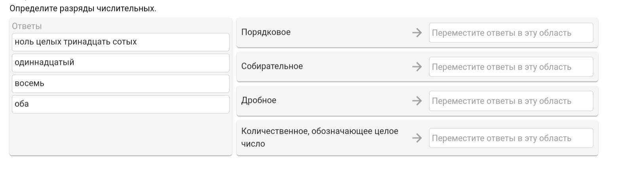The width and height of the screenshot is (644, 178).
Task: Click the instruction text 'Определите разряды числительных.'
Action: coord(83,9)
